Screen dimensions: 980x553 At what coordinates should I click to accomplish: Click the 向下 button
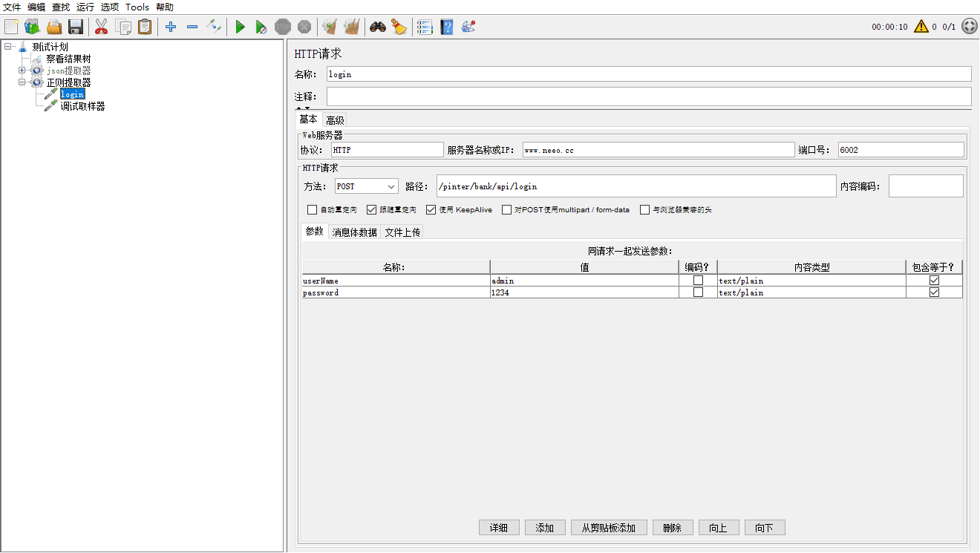765,528
